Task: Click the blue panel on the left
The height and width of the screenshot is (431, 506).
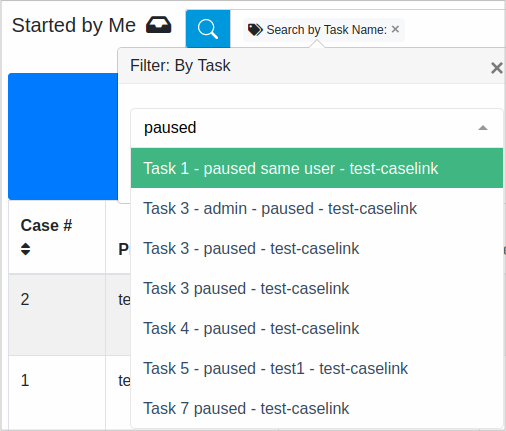Action: (x=63, y=136)
